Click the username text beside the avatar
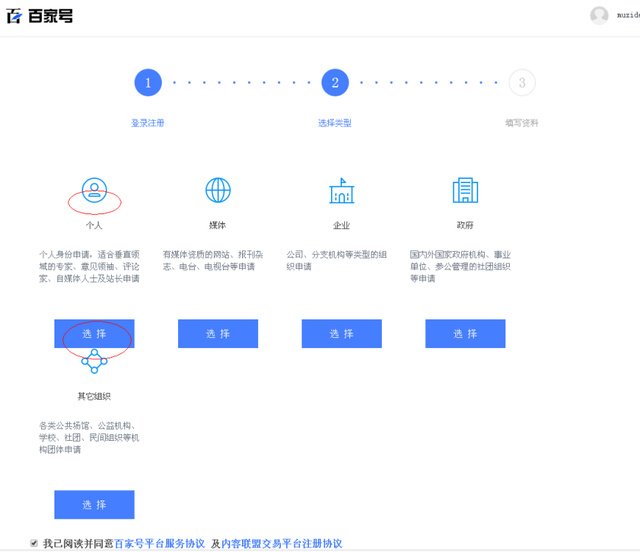This screenshot has height=552, width=640. (x=628, y=16)
